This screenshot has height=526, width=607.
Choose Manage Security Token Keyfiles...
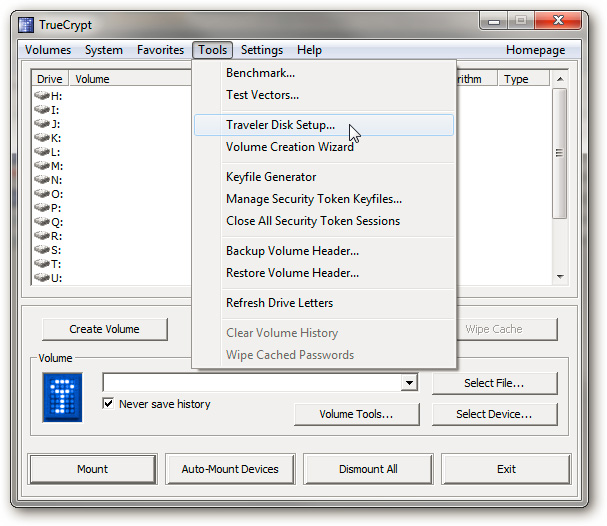click(324, 199)
